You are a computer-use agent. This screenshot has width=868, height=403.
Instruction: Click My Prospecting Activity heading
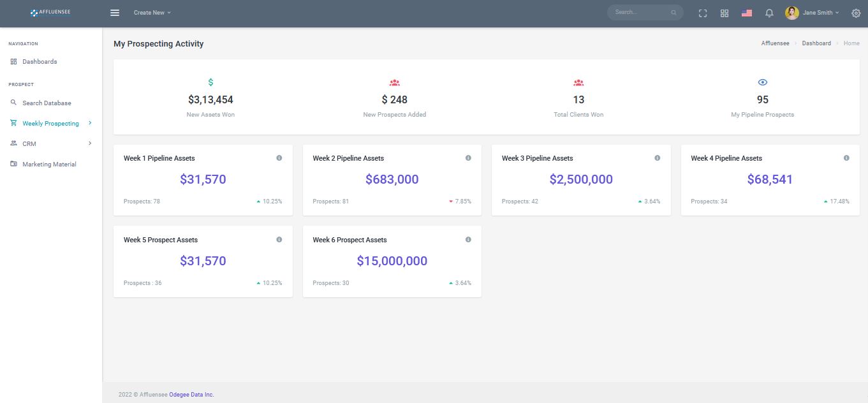tap(159, 44)
